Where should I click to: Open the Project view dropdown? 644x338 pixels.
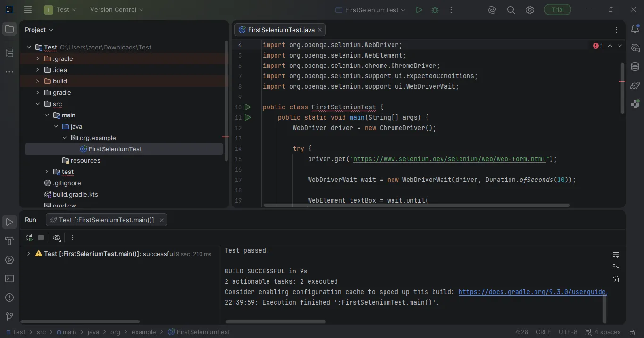coord(39,30)
